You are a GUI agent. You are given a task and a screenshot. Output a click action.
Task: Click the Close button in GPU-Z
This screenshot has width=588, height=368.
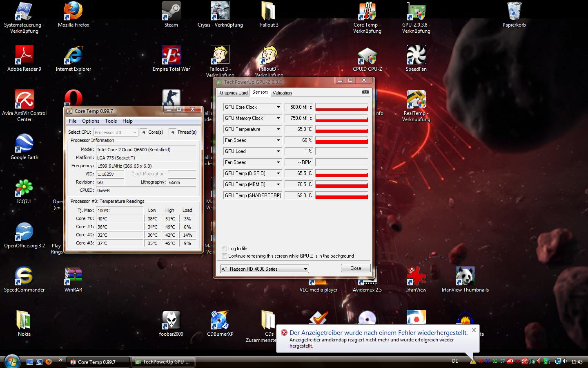click(x=356, y=268)
